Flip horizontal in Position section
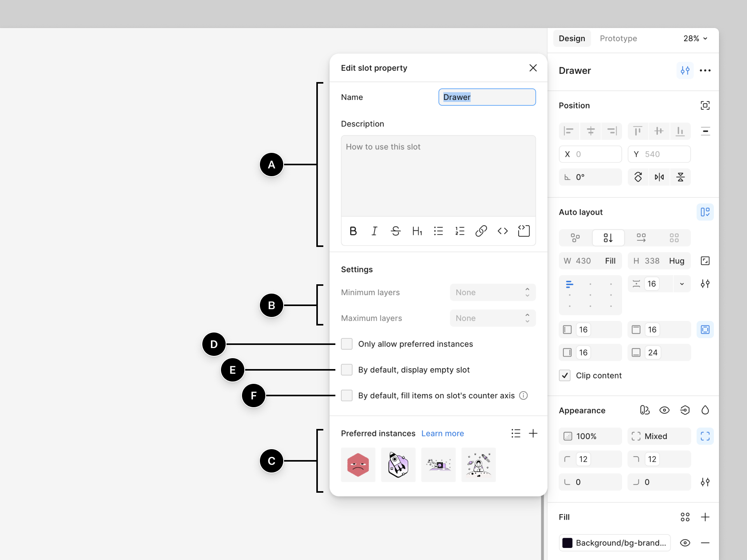This screenshot has width=747, height=560. pyautogui.click(x=659, y=177)
